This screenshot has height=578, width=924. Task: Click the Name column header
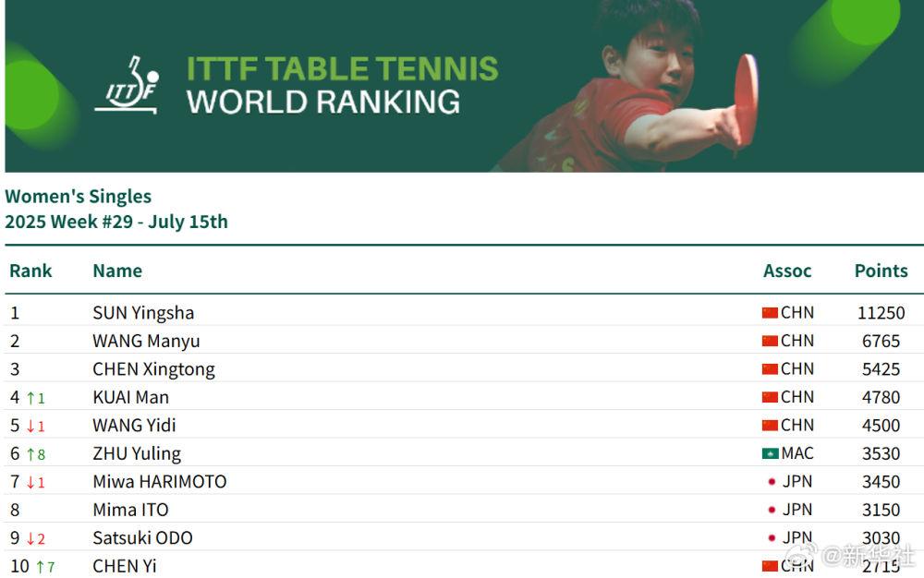click(117, 271)
